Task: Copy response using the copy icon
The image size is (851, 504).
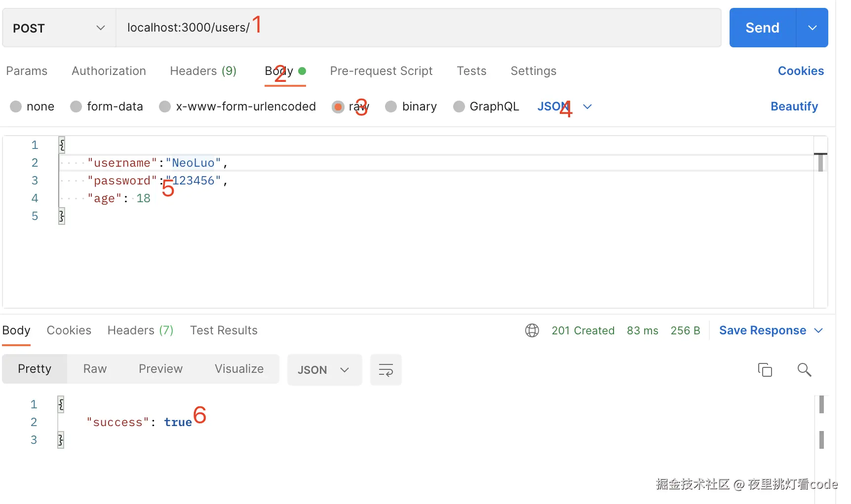Action: (765, 370)
